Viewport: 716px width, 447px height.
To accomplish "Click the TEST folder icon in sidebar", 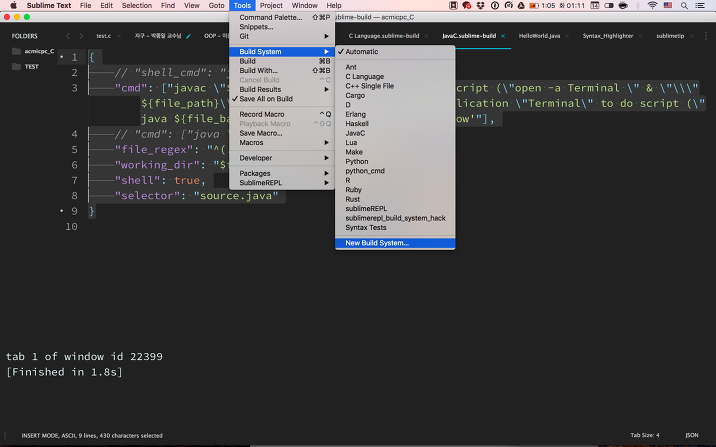I will (x=16, y=67).
